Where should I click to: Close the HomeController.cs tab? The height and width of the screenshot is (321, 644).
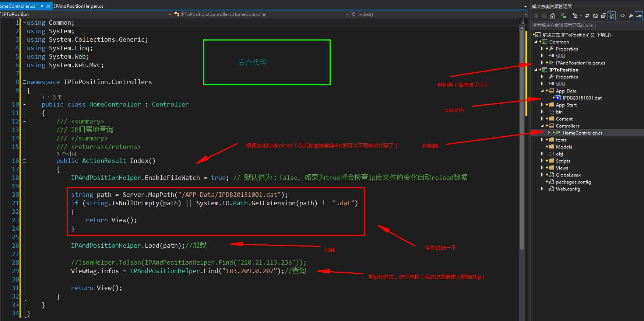48,6
